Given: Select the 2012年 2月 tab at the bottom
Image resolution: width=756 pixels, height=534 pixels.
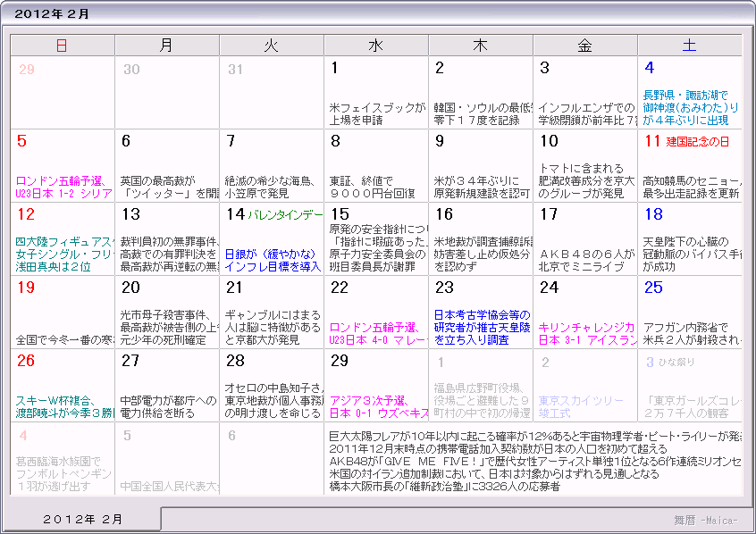Looking at the screenshot, I should (82, 519).
